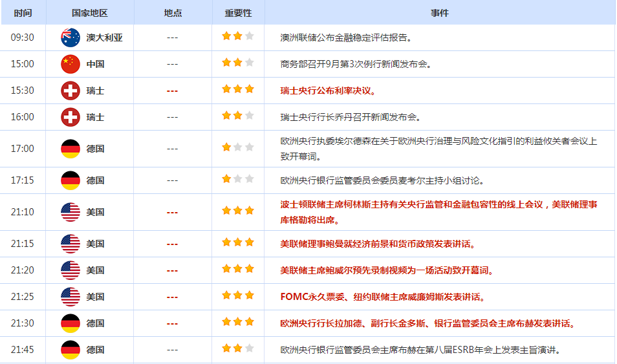
Task: Select the 21:25 time cell
Action: [23, 297]
